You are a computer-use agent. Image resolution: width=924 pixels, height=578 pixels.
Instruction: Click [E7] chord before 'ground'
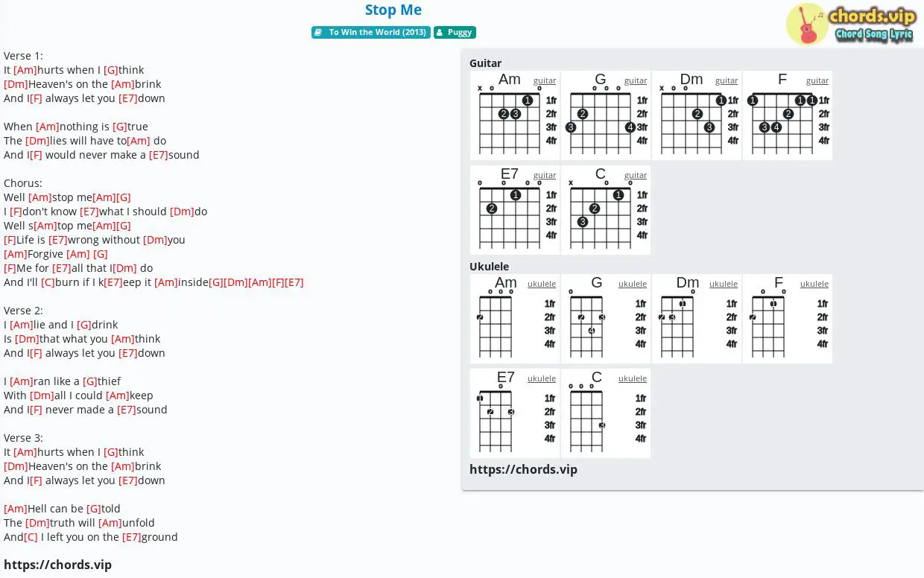[132, 537]
